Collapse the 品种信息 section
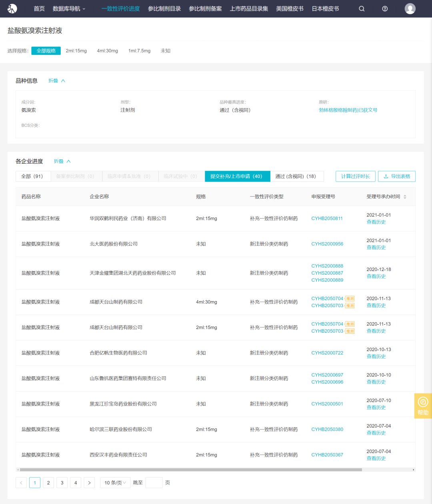 [57, 81]
